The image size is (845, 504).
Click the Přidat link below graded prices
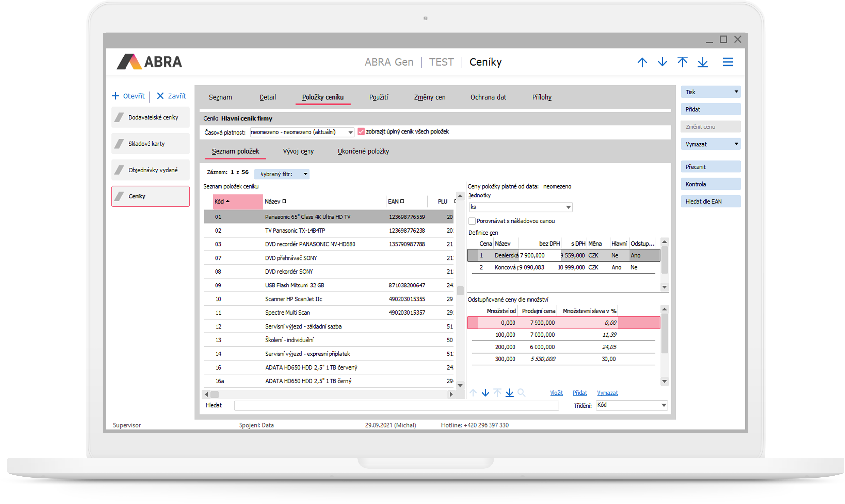point(580,393)
